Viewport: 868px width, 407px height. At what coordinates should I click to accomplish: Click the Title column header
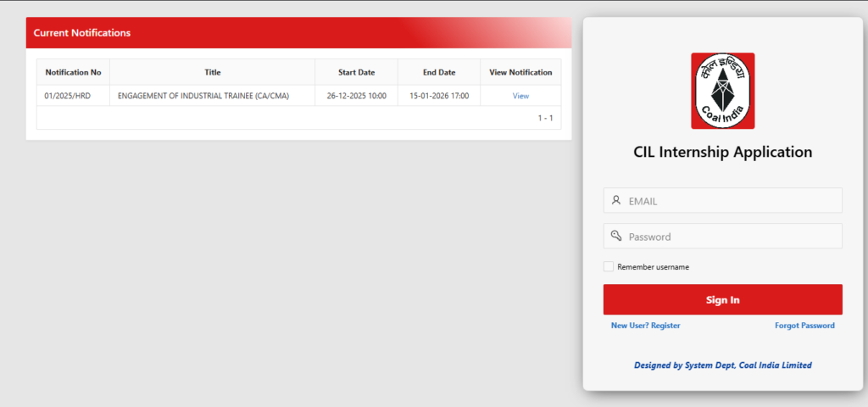[x=212, y=72]
